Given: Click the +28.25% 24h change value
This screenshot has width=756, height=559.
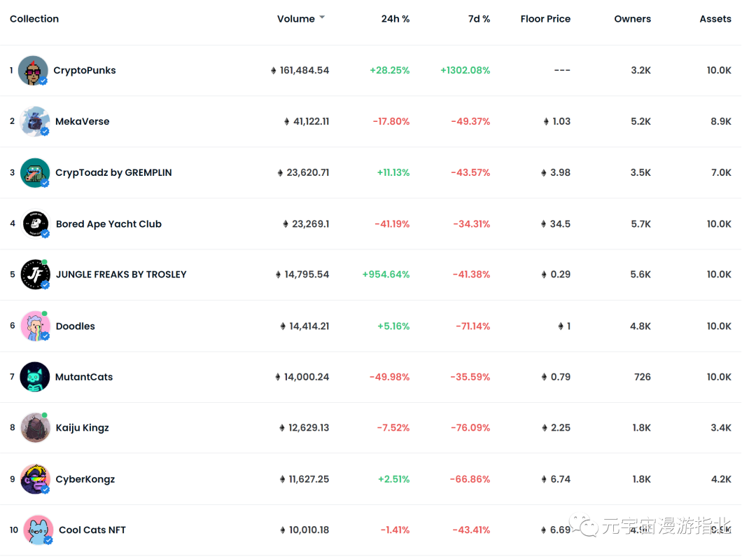Looking at the screenshot, I should click(390, 71).
